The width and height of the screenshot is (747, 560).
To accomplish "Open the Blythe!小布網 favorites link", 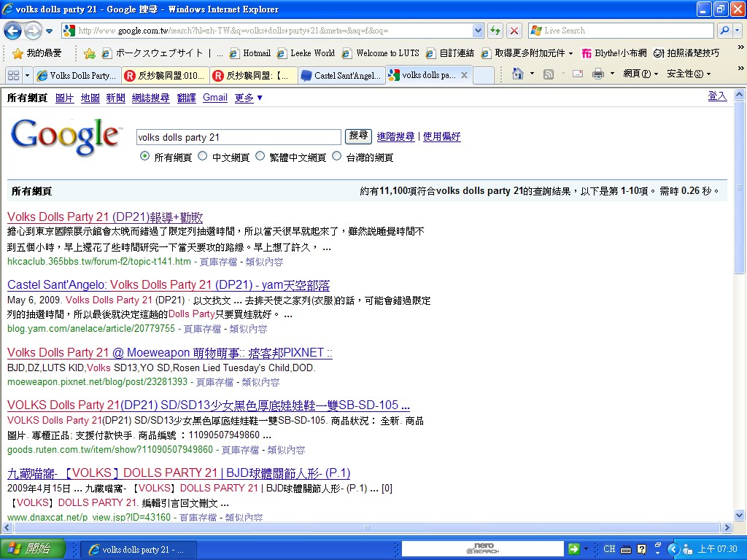I will pyautogui.click(x=614, y=53).
